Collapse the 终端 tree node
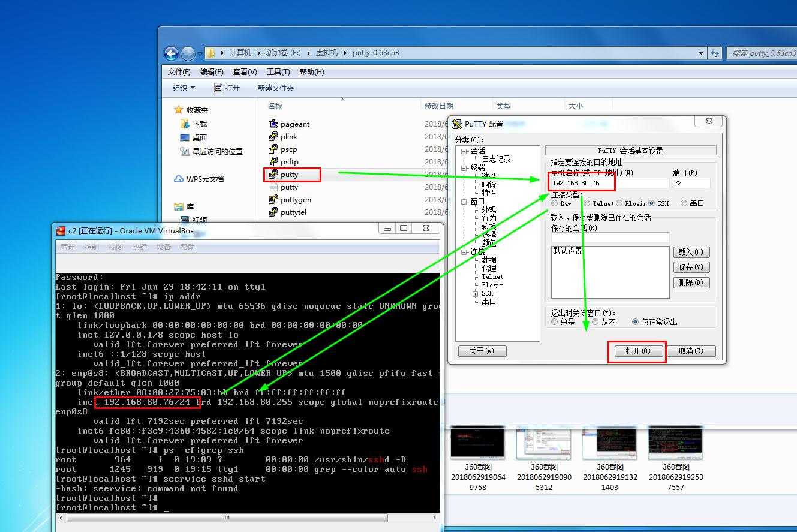 (464, 168)
